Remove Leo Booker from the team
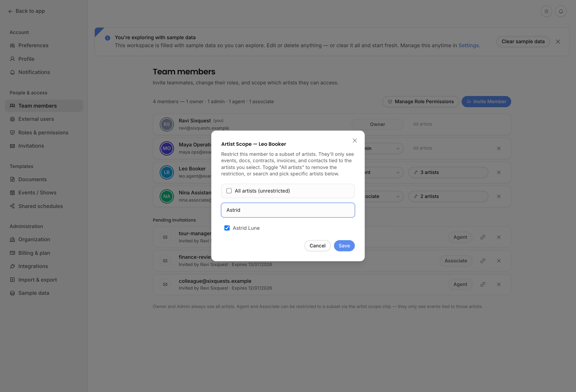The width and height of the screenshot is (576, 392). [x=499, y=172]
